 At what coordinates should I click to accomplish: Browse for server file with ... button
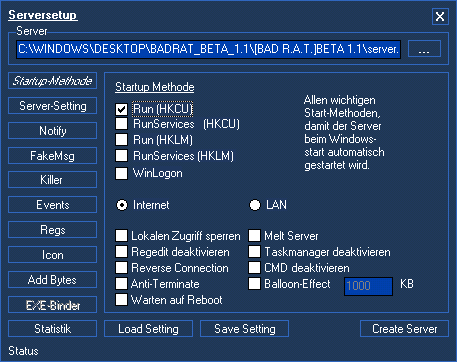424,49
